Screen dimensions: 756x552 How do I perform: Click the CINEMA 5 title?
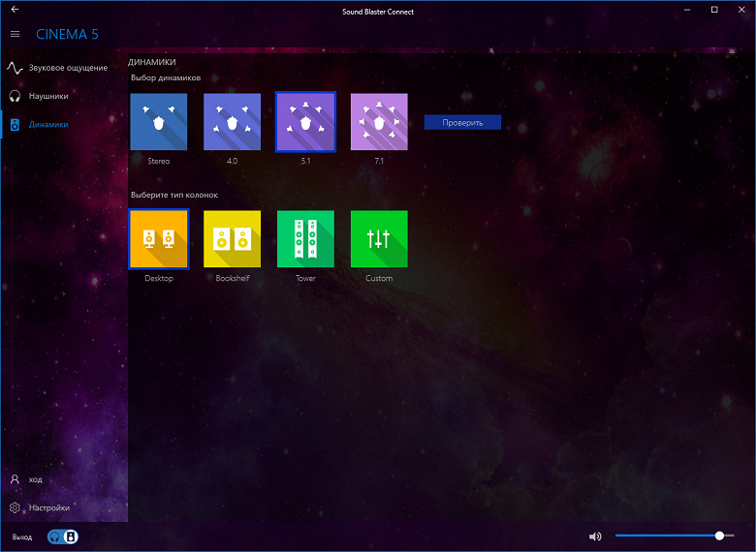click(67, 34)
